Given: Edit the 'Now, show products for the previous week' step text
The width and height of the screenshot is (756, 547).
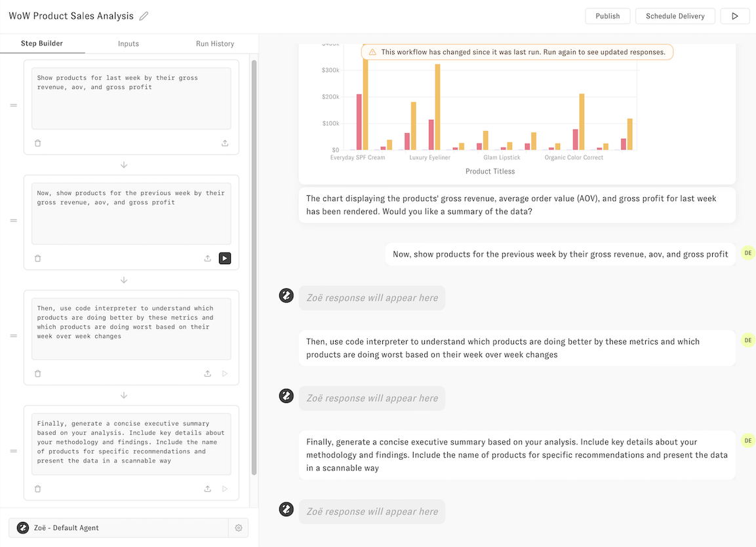Looking at the screenshot, I should click(x=131, y=214).
